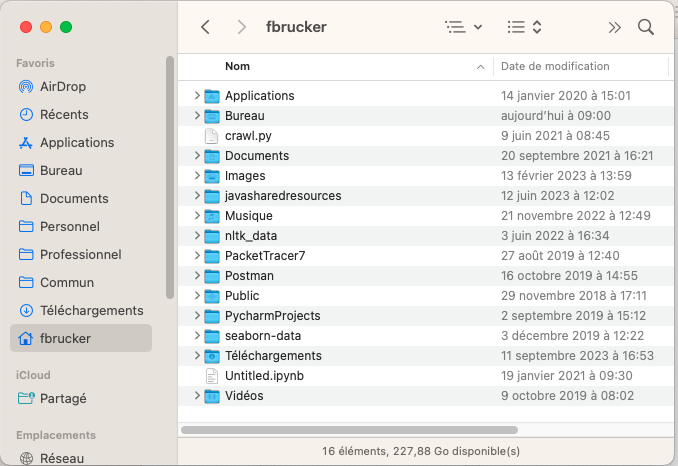Click the Favoris section heading
Image resolution: width=678 pixels, height=466 pixels.
[35, 63]
